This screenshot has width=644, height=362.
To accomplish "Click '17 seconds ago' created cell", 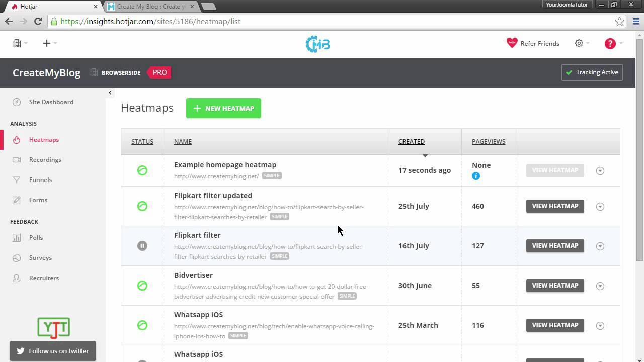I will tap(425, 170).
